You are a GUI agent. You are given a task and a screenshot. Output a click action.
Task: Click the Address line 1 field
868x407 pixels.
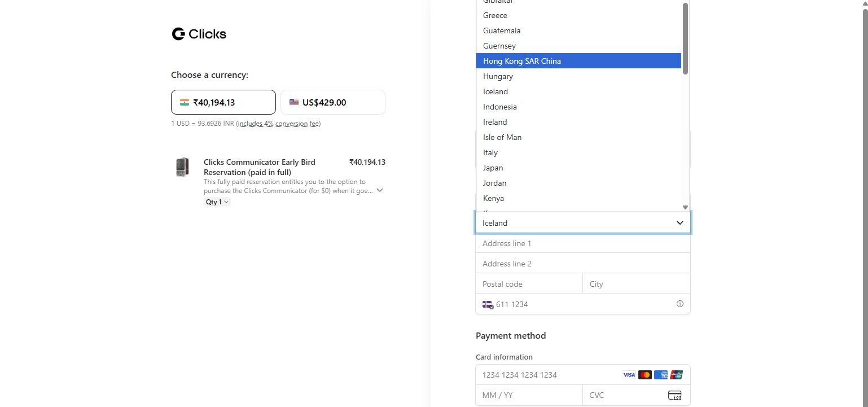point(583,243)
